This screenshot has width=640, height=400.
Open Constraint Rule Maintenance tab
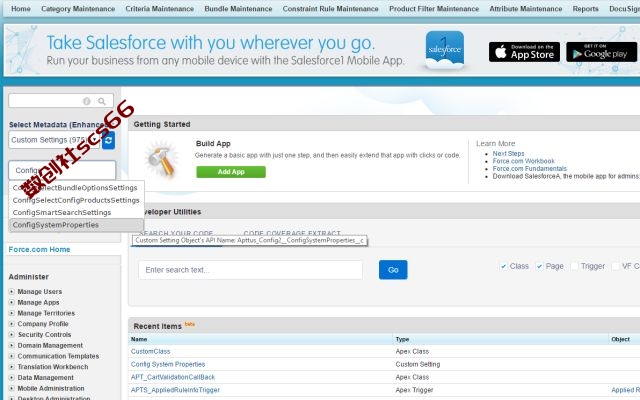[331, 9]
